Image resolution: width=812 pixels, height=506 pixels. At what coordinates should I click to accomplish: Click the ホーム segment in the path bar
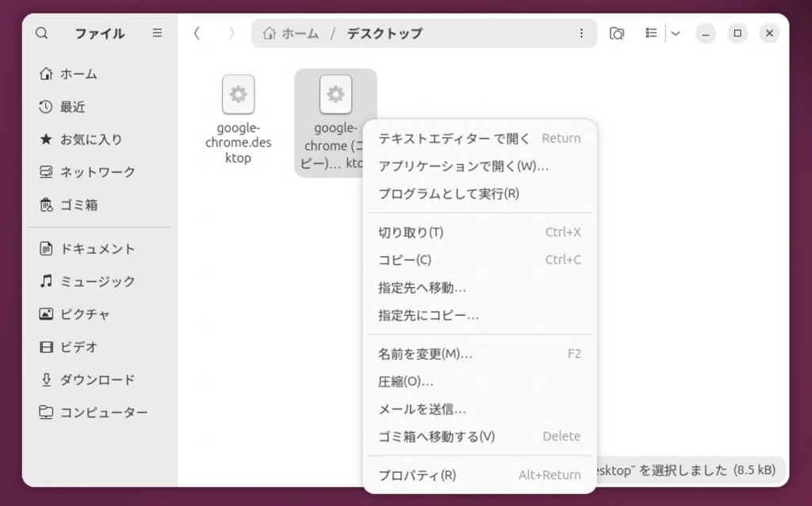point(292,33)
